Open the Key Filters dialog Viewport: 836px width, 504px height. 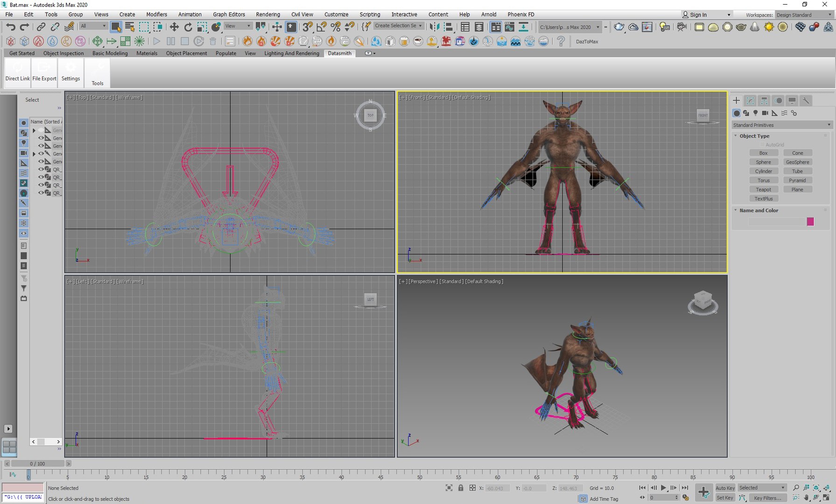click(x=767, y=498)
